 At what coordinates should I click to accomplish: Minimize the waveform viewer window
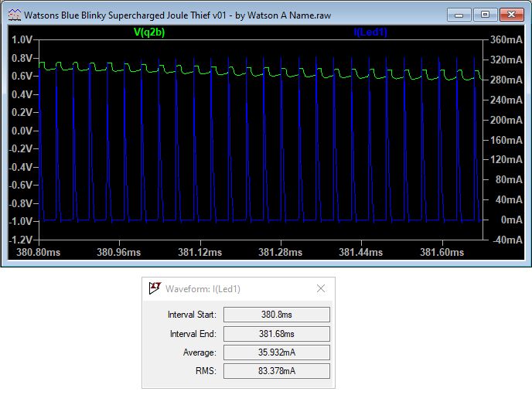(459, 15)
